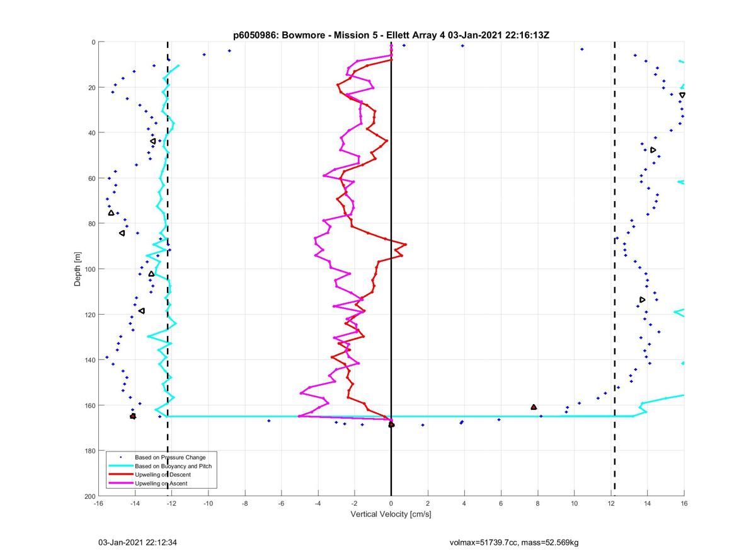This screenshot has width=756, height=558.
Task: Click the x-axis tick label '16'
Action: [684, 504]
